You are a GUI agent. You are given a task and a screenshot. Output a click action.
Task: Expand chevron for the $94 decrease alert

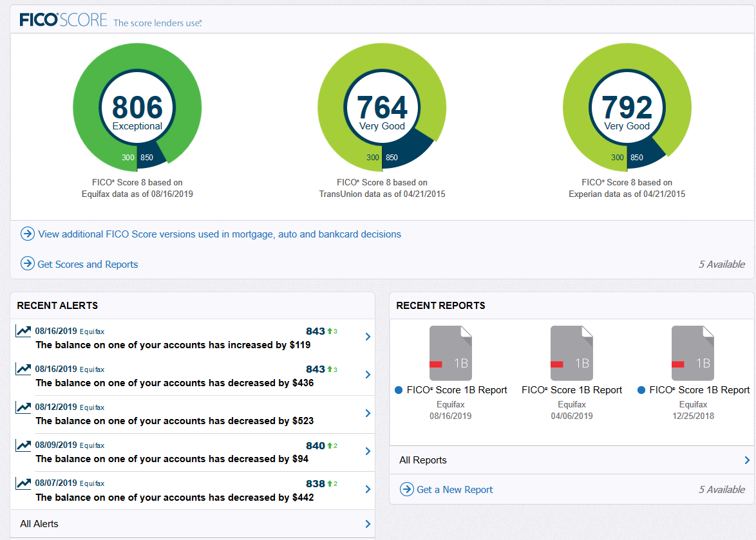pyautogui.click(x=368, y=451)
